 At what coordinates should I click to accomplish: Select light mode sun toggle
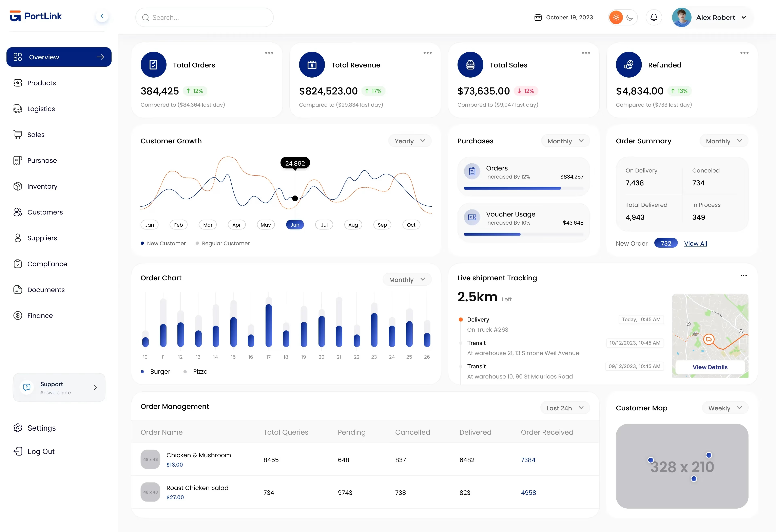[616, 17]
